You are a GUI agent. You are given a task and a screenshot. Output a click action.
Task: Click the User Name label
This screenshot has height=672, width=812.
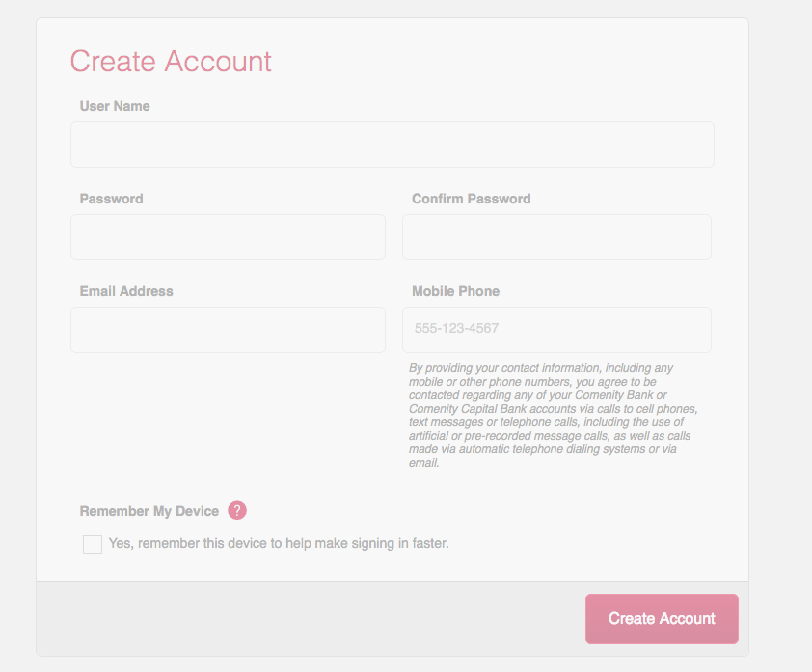coord(115,106)
